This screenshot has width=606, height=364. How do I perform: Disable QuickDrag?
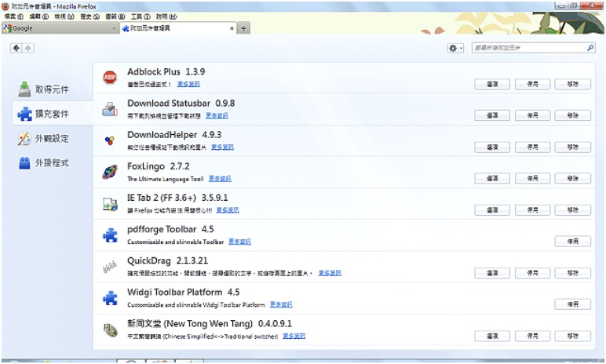coord(532,273)
